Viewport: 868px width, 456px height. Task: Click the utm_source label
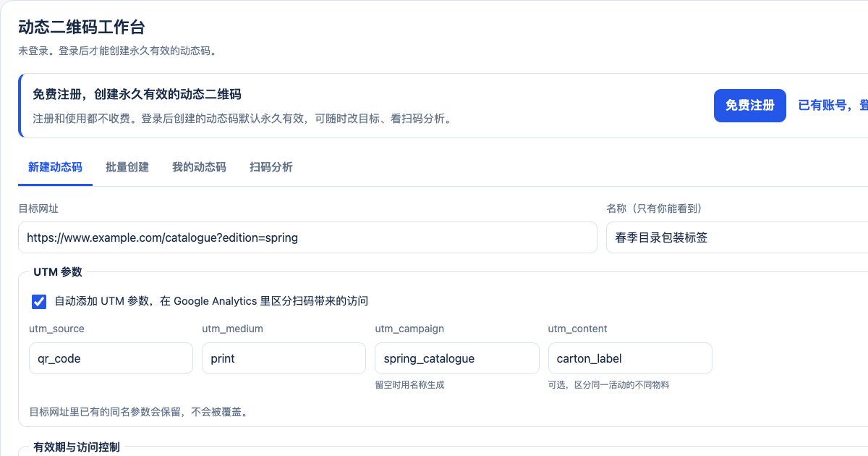pyautogui.click(x=56, y=329)
